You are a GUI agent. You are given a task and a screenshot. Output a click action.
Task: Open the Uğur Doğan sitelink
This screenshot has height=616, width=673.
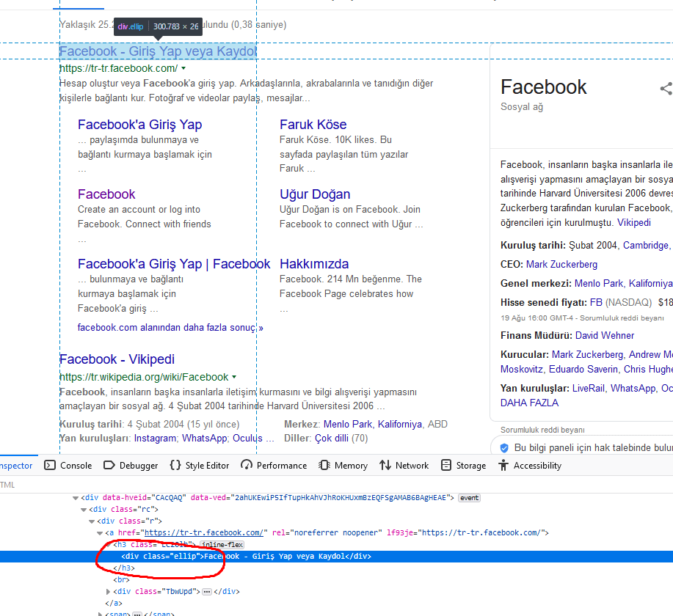(x=315, y=194)
